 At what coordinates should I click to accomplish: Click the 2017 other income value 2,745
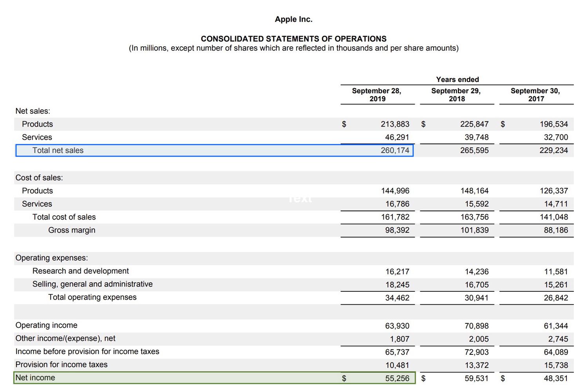558,339
